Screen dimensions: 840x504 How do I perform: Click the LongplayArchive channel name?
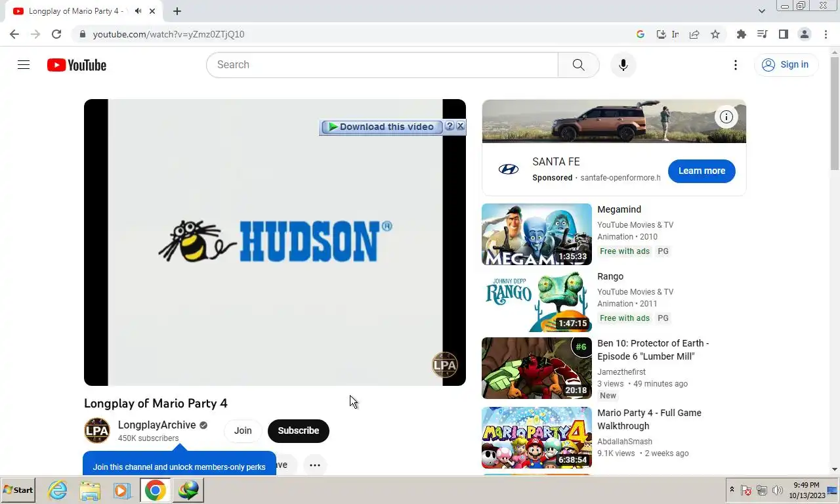coord(157,425)
